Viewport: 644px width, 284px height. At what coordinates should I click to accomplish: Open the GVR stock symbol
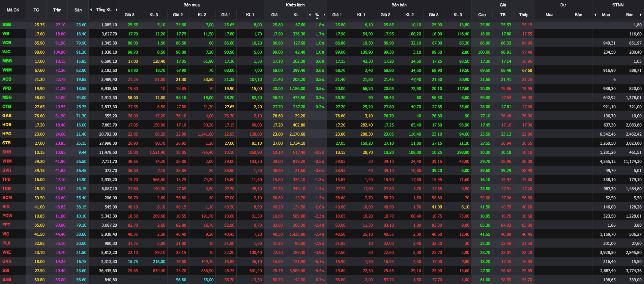[7, 261]
